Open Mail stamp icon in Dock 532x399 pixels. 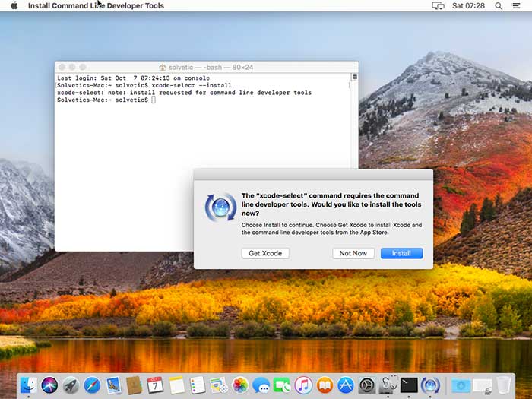(x=113, y=385)
